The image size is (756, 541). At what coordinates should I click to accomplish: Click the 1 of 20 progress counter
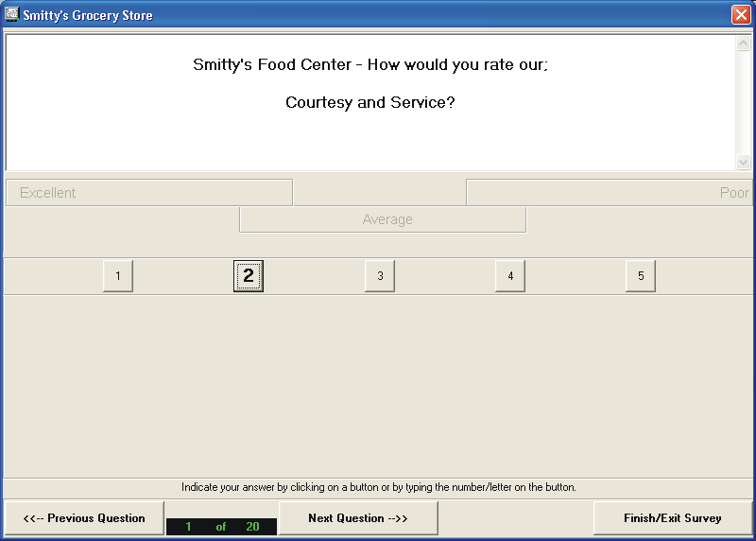pos(221,527)
